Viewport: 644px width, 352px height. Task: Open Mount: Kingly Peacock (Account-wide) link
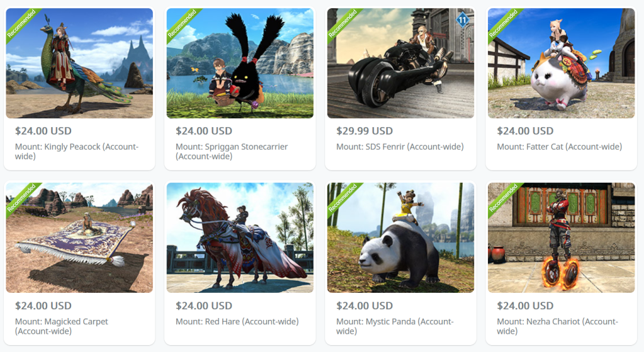click(x=77, y=151)
